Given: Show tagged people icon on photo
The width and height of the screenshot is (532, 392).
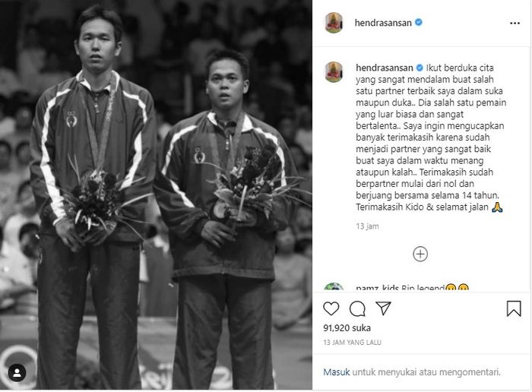Looking at the screenshot, I should coord(17,373).
